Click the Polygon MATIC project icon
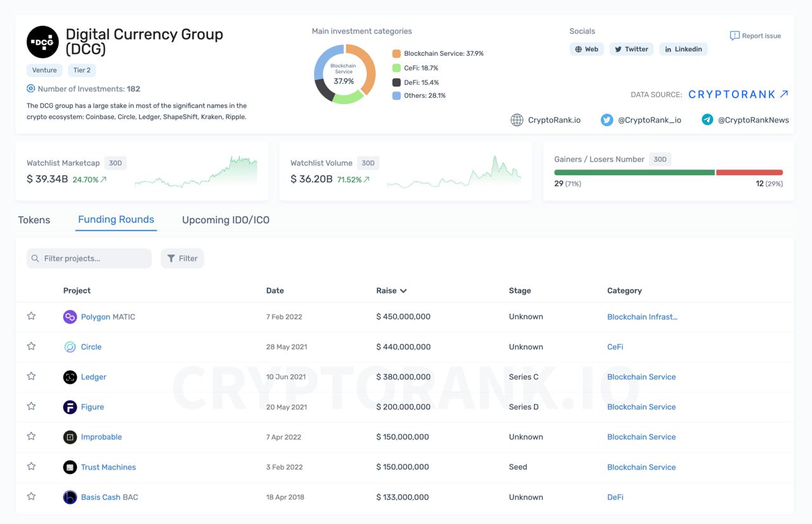 [70, 317]
